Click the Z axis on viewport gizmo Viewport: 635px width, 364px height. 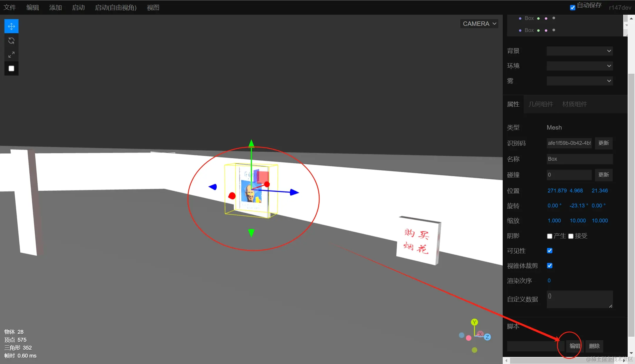pyautogui.click(x=487, y=337)
